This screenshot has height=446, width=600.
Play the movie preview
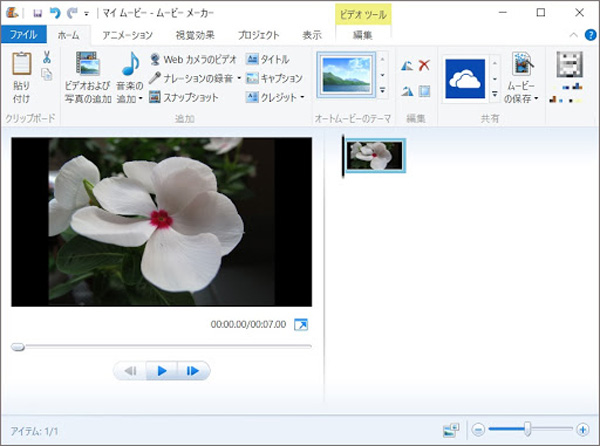(161, 371)
